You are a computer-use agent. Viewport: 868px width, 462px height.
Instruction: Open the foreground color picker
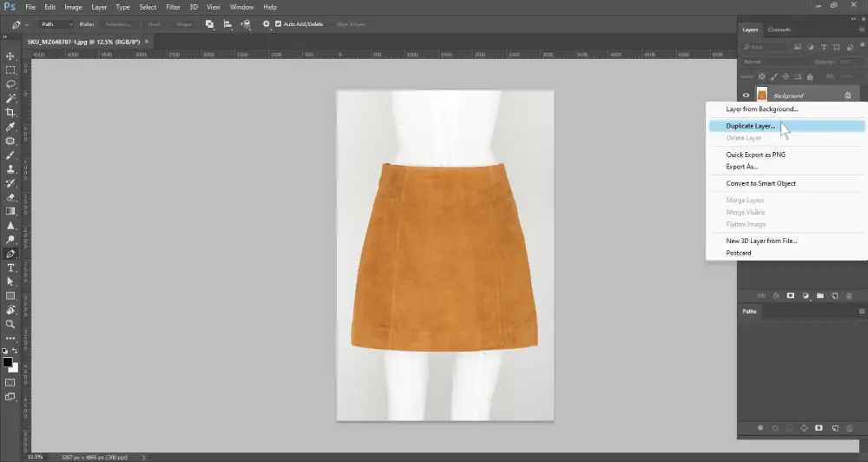[x=7, y=362]
